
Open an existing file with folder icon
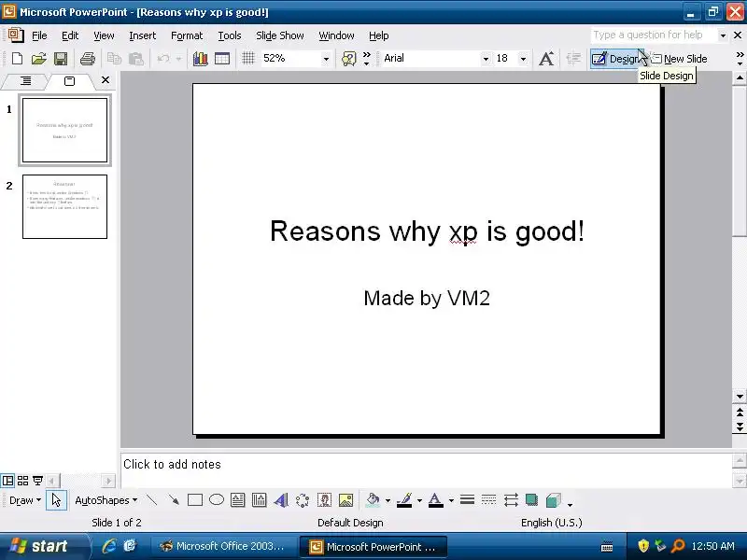38,59
